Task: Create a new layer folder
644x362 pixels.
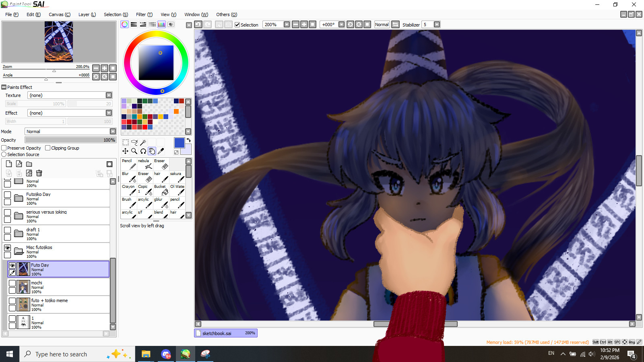Action: point(29,164)
